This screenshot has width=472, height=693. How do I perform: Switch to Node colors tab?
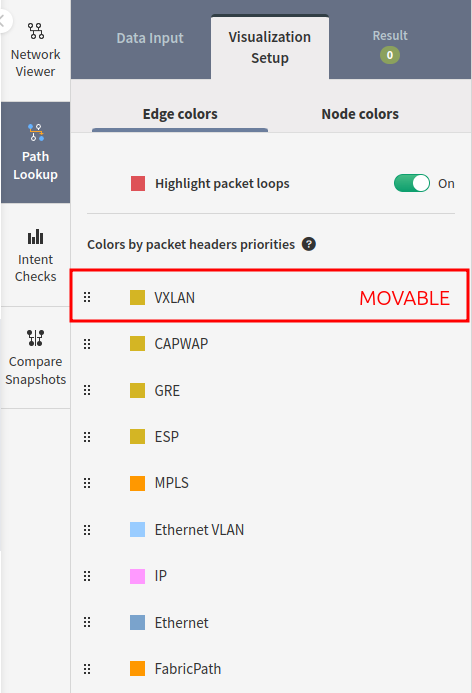point(360,114)
